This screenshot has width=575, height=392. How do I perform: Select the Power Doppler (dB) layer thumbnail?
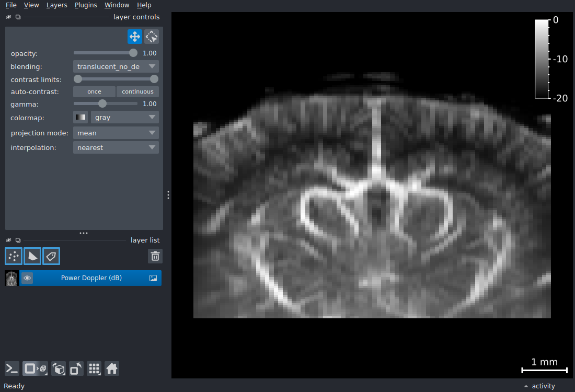coord(11,279)
